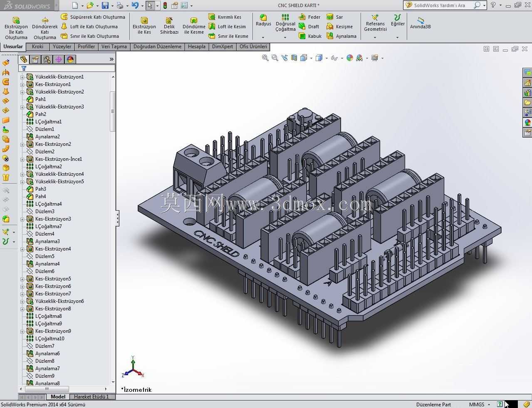Open the Delik Sihirbazı tool
This screenshot has height=408, width=532.
(x=169, y=26)
